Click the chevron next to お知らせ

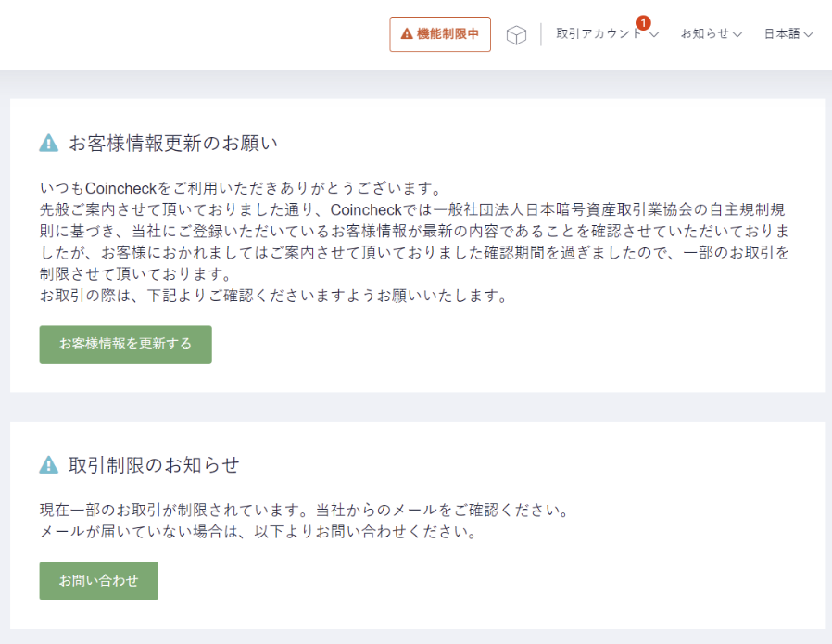[x=737, y=34]
